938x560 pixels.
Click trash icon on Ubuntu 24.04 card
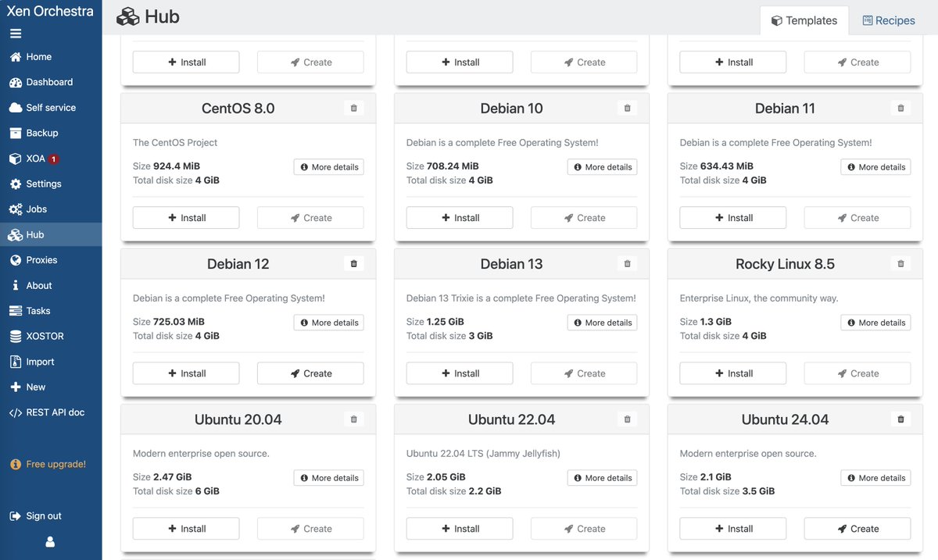[x=900, y=419]
